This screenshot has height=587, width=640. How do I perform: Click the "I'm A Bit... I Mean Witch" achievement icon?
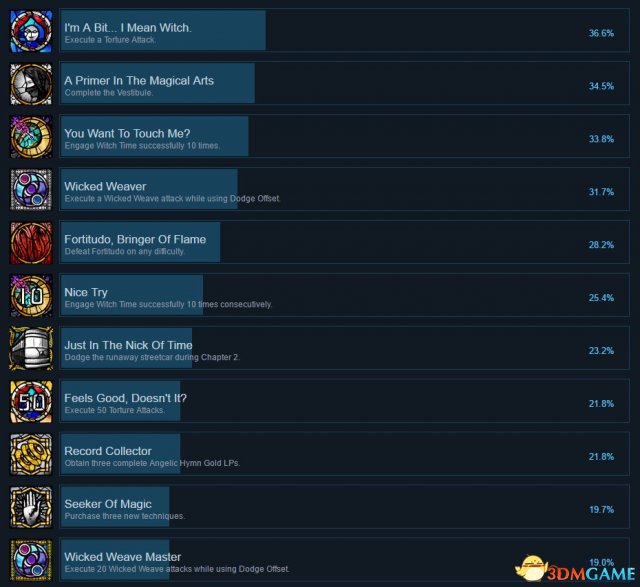[x=31, y=31]
